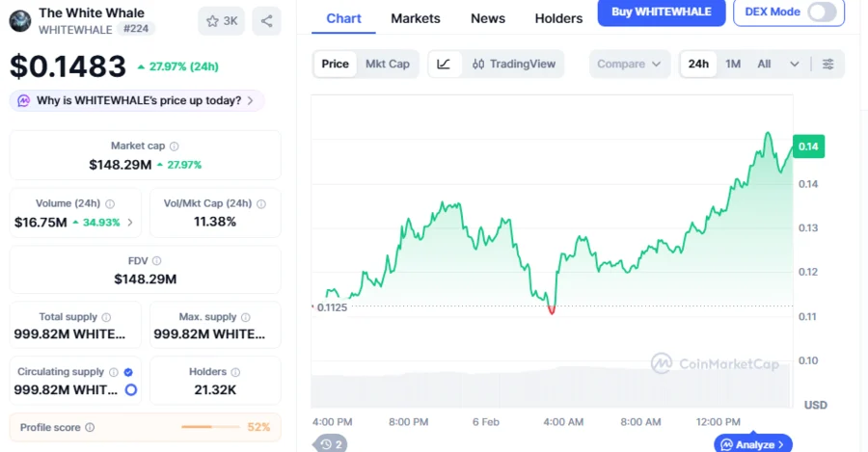Click the Market cap info icon
The width and height of the screenshot is (868, 452).
tap(175, 146)
